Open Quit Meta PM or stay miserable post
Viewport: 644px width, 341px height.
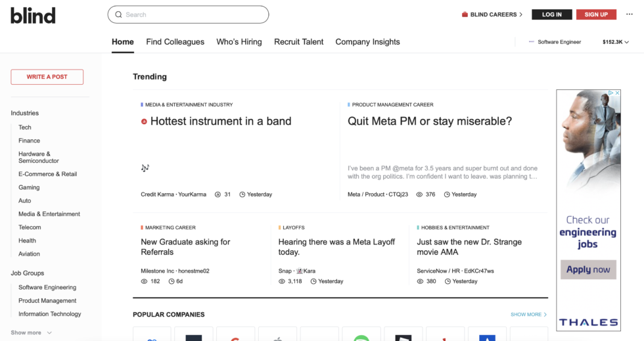pos(429,122)
